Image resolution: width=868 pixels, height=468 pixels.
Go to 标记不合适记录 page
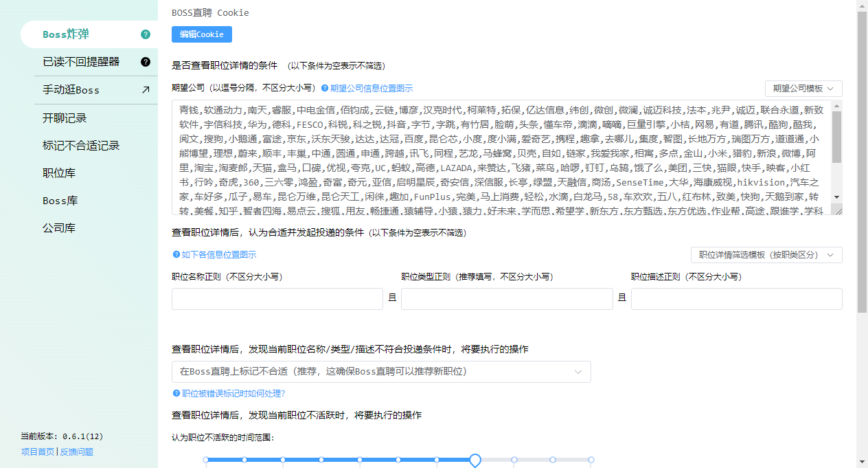81,146
